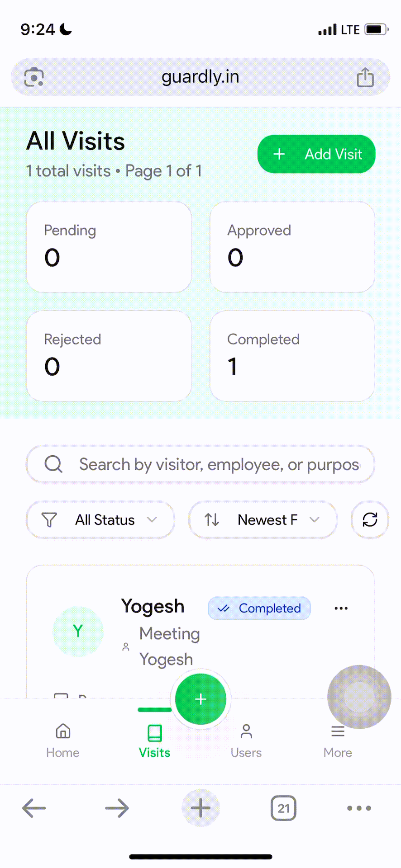The width and height of the screenshot is (401, 868).
Task: Open browser tab switcher showing 21 tabs
Action: tap(283, 808)
